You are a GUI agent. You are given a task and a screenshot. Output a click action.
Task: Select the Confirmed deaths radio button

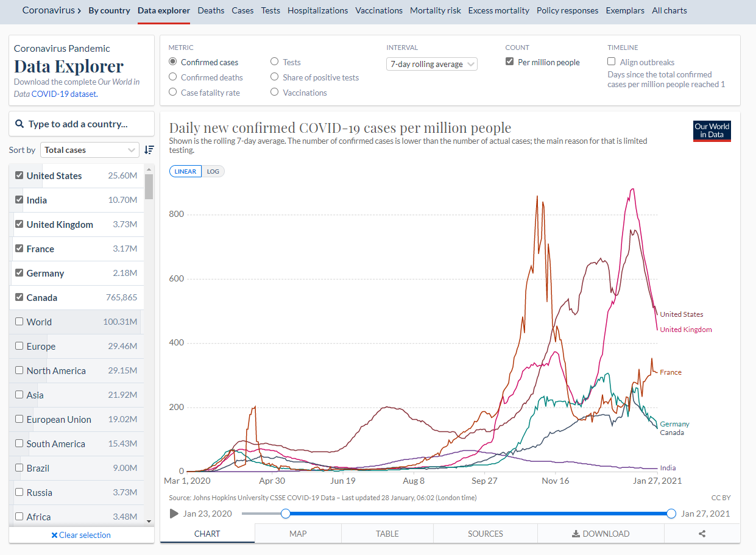(173, 77)
